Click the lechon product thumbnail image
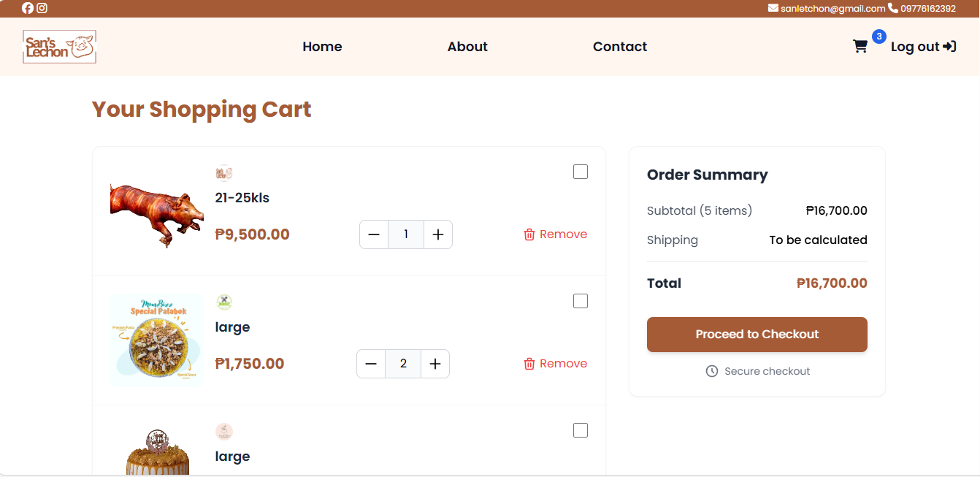The width and height of the screenshot is (980, 477). point(157,210)
